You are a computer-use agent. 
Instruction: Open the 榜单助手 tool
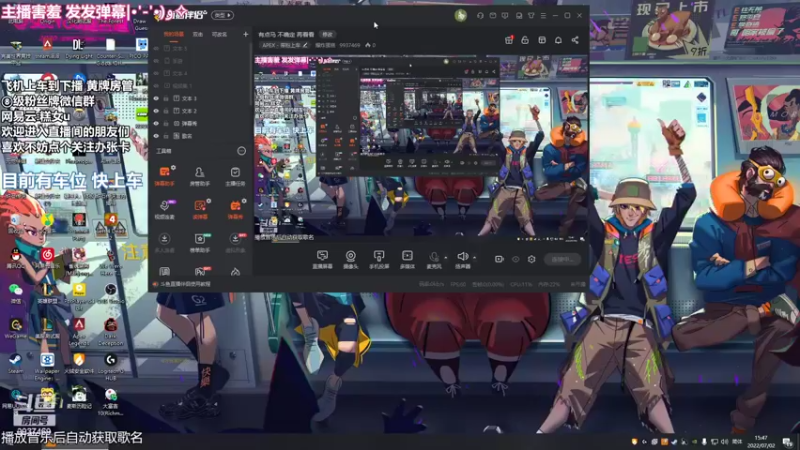pos(199,242)
